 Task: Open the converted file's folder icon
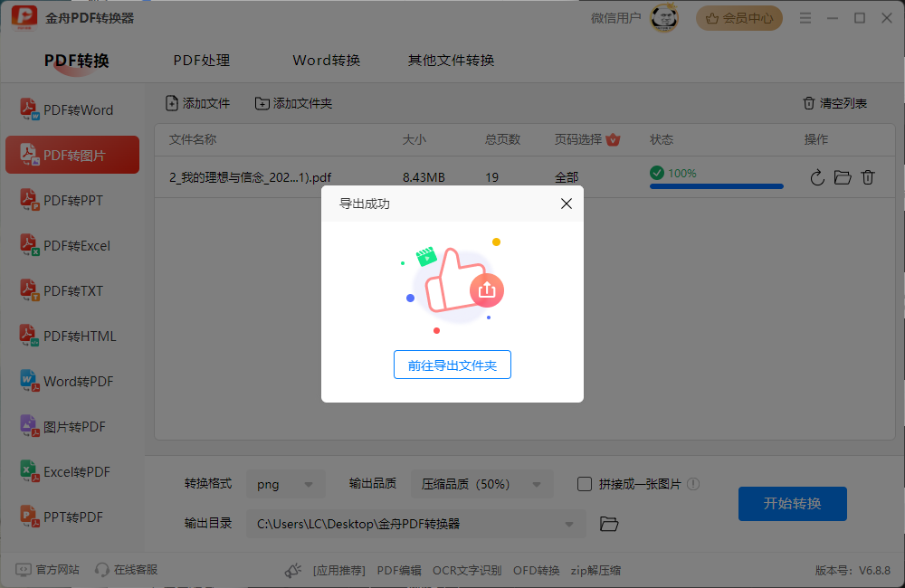(x=843, y=177)
